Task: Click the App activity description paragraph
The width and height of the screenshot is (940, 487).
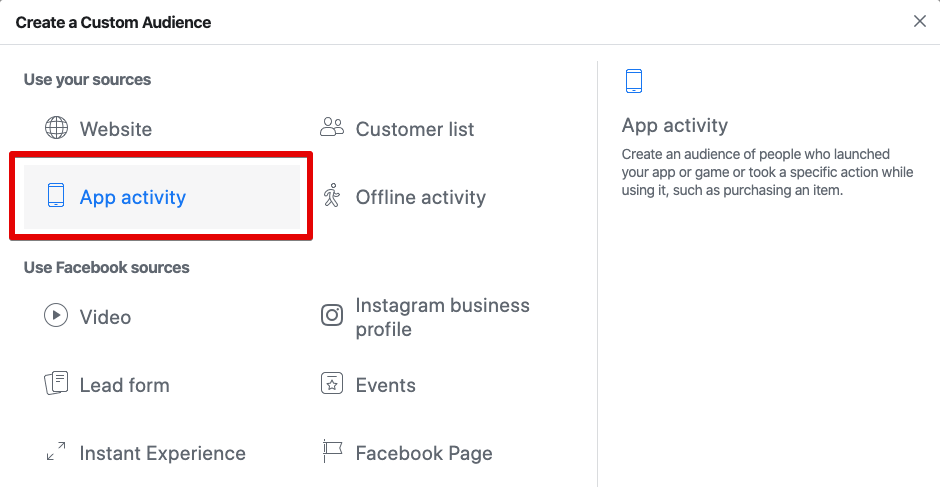Action: (x=767, y=173)
